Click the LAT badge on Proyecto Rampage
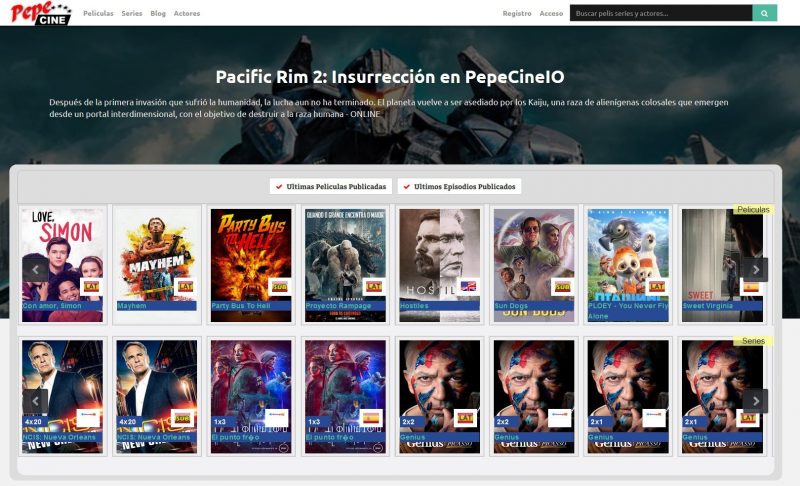This screenshot has width=800, height=486. 374,287
